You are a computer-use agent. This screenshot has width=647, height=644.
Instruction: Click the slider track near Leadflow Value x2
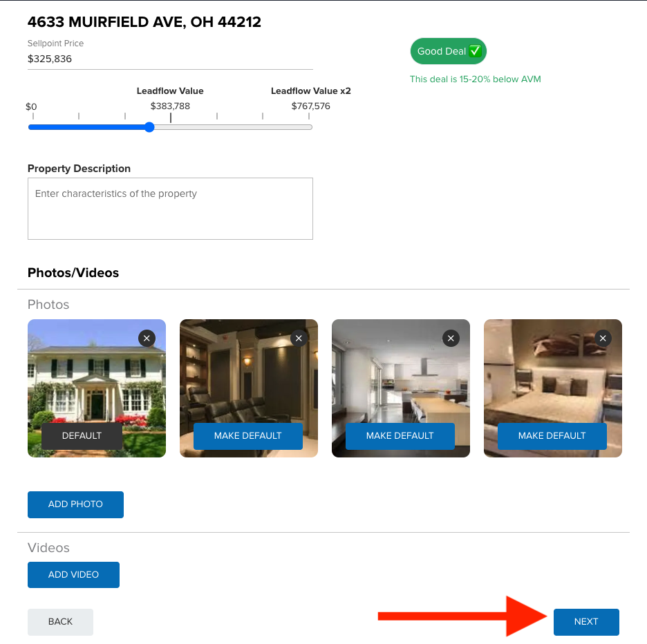tap(308, 127)
